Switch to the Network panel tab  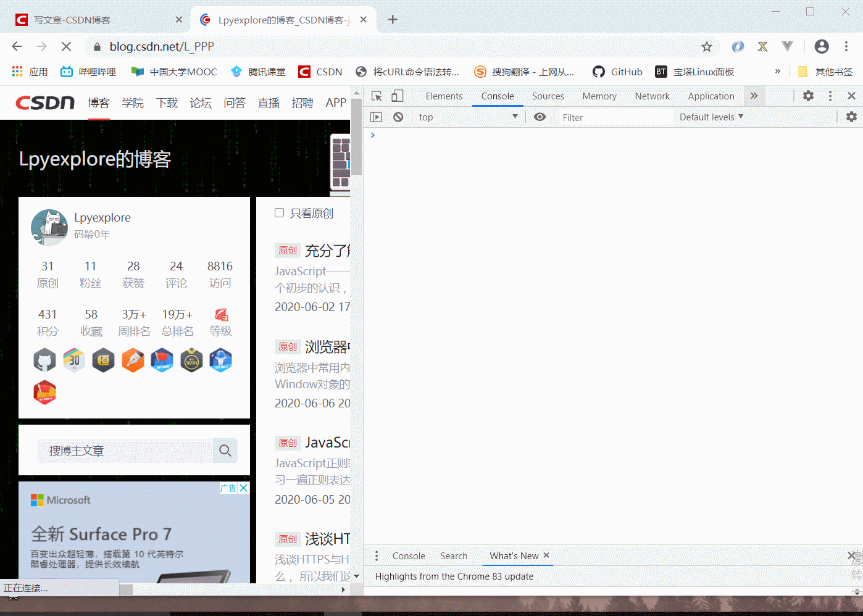[x=652, y=96]
